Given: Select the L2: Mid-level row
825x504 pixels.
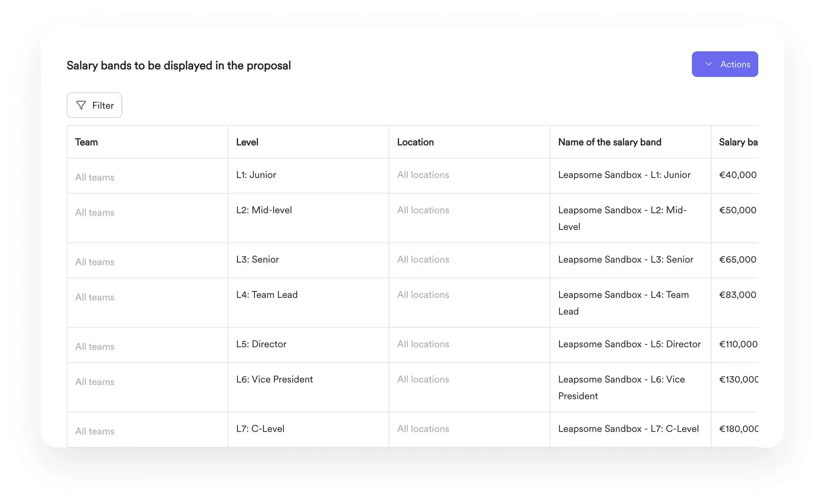Looking at the screenshot, I should [x=413, y=218].
